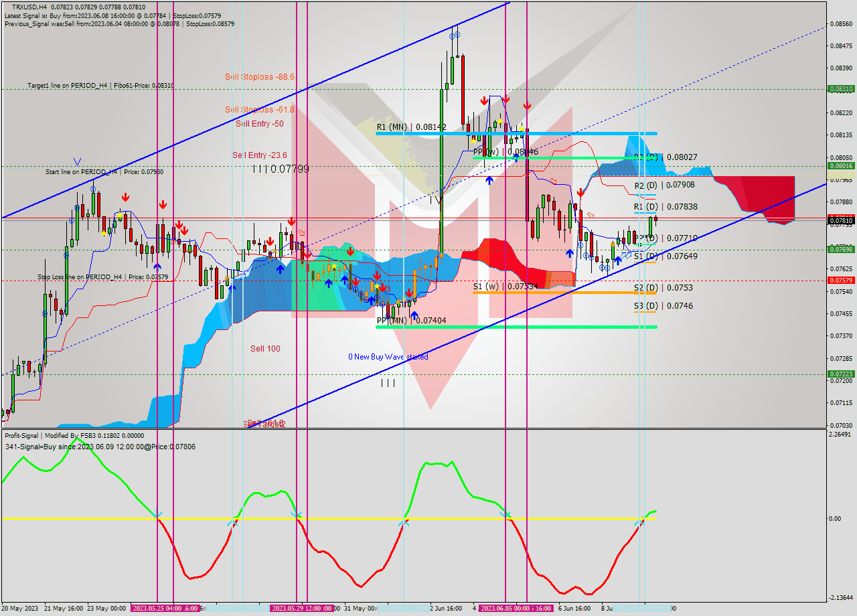
Task: Click the 'R2 (D) | 0.07908' pivot label
Action: (665, 185)
